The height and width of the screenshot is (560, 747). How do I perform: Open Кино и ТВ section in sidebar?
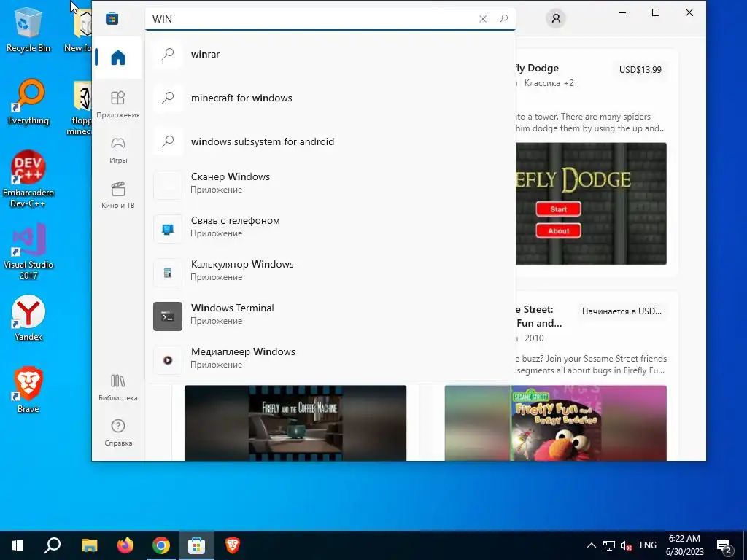point(118,195)
